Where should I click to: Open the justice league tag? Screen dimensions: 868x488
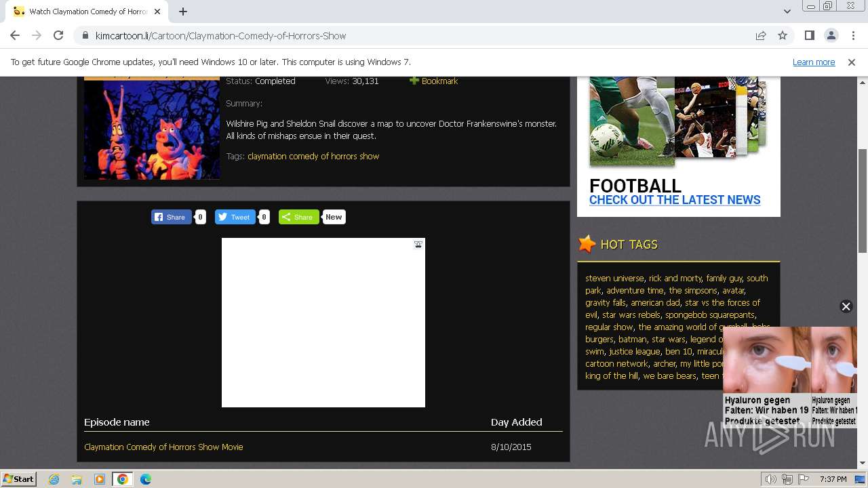click(x=634, y=351)
